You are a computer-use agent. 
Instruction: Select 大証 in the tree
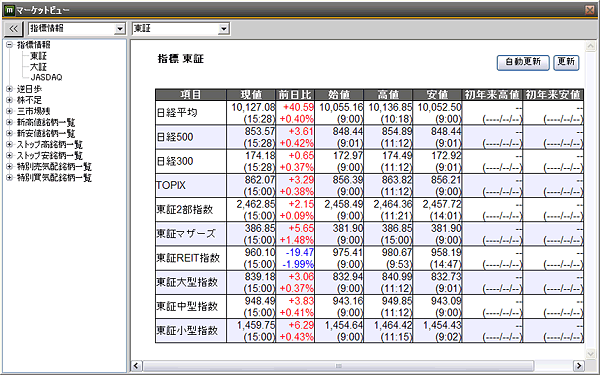(x=38, y=67)
